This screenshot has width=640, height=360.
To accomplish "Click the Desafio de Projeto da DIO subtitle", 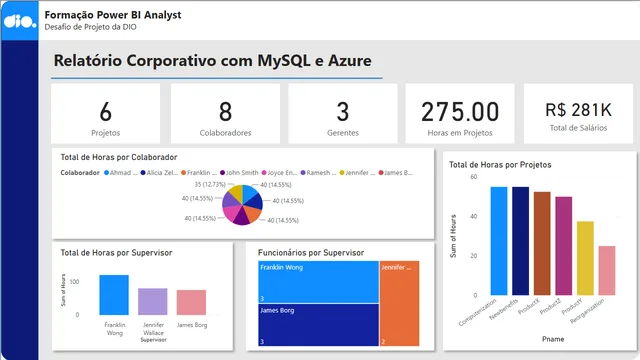I will pyautogui.click(x=90, y=27).
